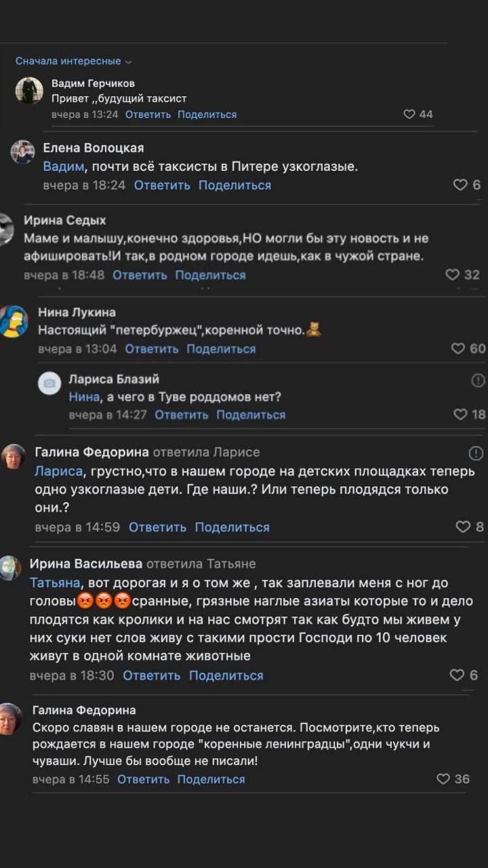
Task: Click the heart icon on Галина Федорина's reply
Action: coord(463,527)
